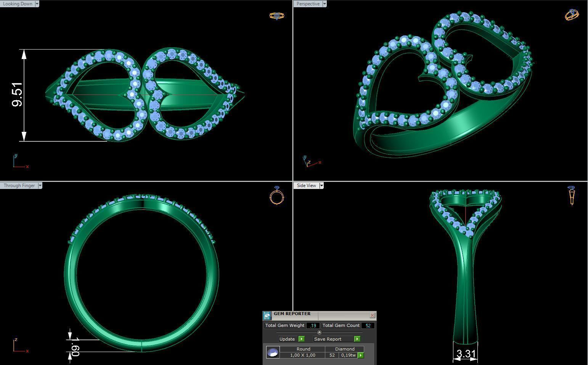The image size is (588, 365).
Task: Click the ring icon in Through Finger viewport corner
Action: click(277, 195)
